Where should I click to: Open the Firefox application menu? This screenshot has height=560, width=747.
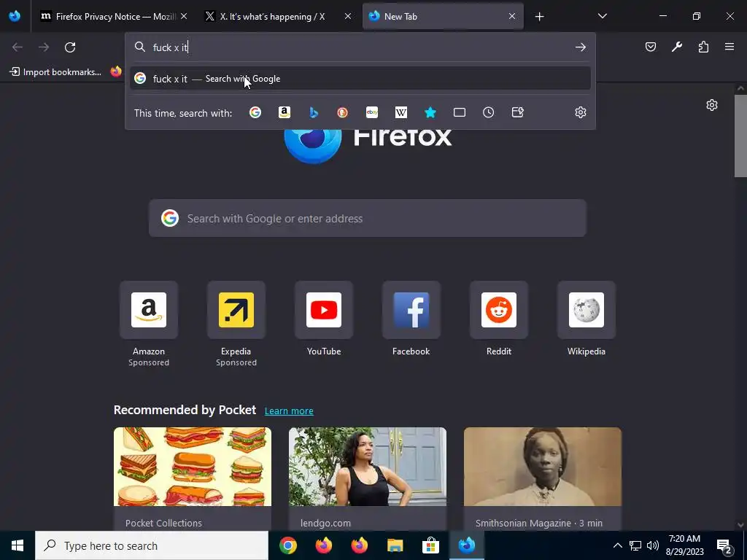(729, 47)
